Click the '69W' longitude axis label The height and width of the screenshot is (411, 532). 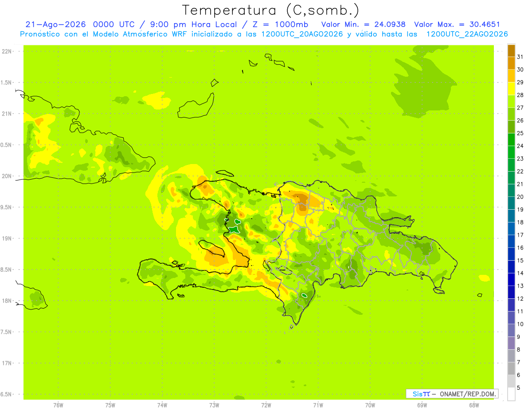pos(422,406)
